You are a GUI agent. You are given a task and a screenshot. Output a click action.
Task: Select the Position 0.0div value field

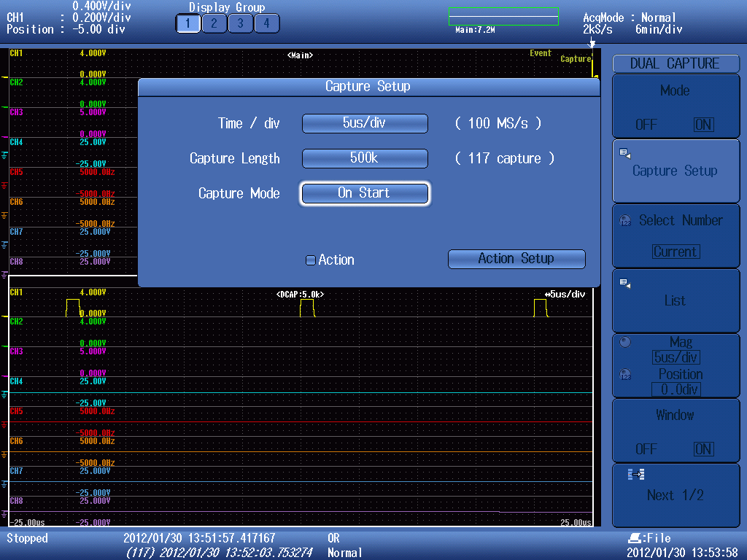[676, 389]
